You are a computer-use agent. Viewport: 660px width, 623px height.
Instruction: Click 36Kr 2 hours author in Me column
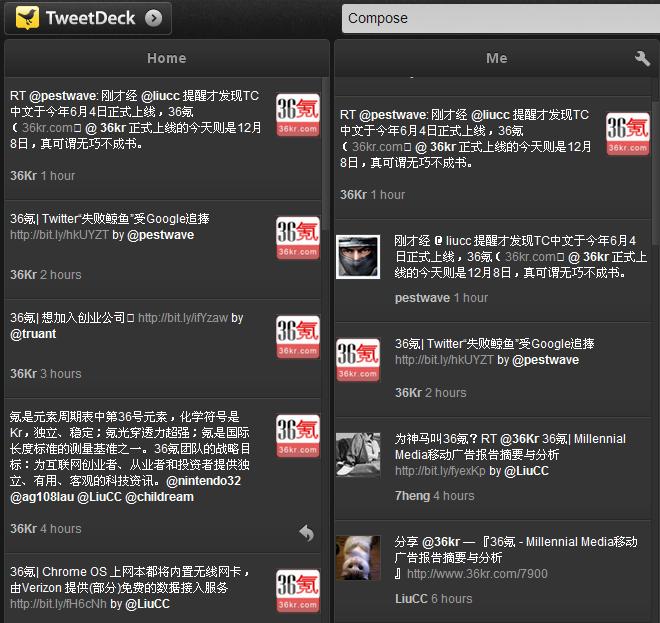click(408, 392)
